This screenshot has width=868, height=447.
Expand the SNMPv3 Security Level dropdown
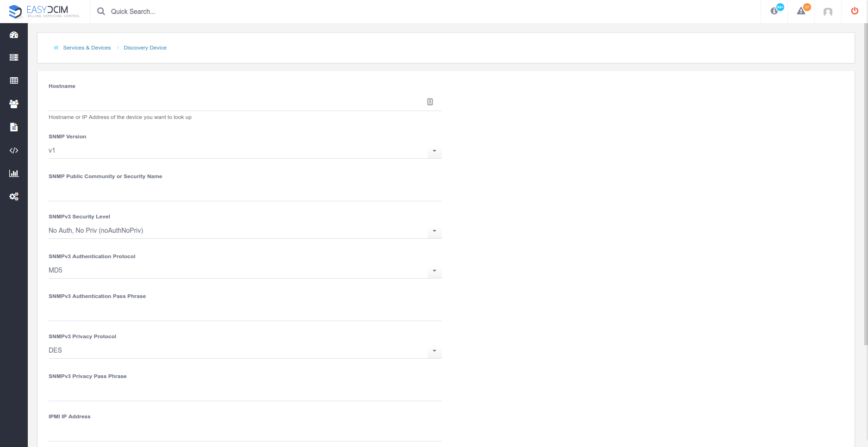pyautogui.click(x=245, y=231)
